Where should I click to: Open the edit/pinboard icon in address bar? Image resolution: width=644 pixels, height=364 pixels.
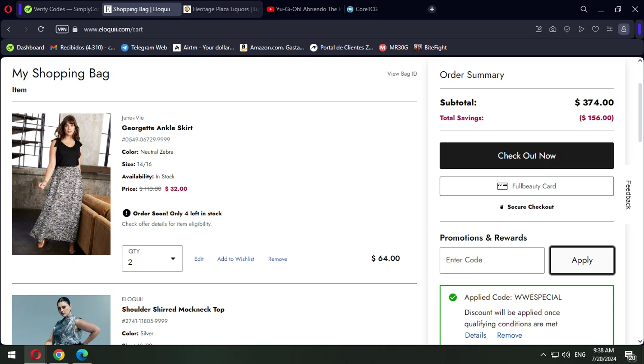coord(538,29)
